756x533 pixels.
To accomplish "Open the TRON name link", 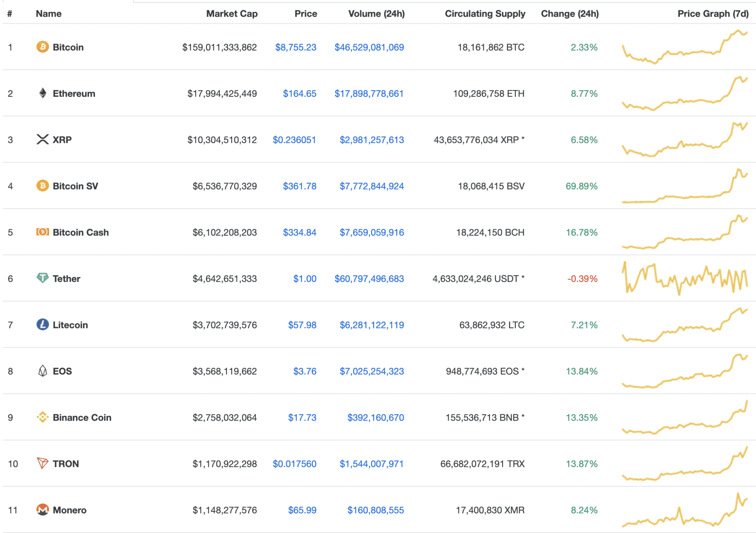I will point(66,464).
